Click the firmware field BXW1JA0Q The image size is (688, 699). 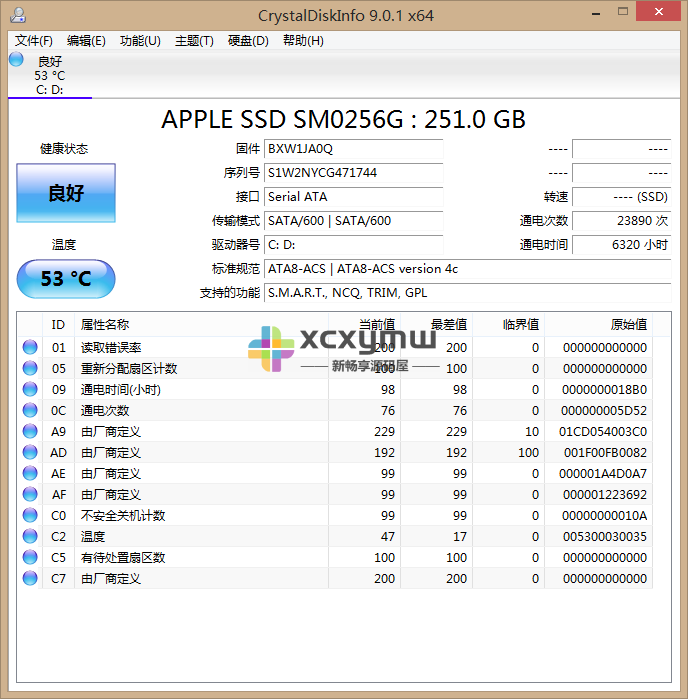click(x=354, y=149)
